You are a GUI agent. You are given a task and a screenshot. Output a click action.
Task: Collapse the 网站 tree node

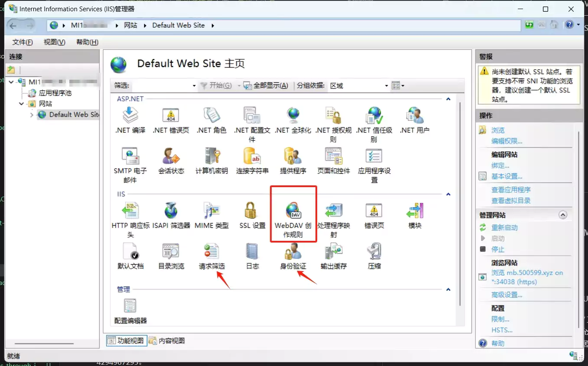click(22, 104)
